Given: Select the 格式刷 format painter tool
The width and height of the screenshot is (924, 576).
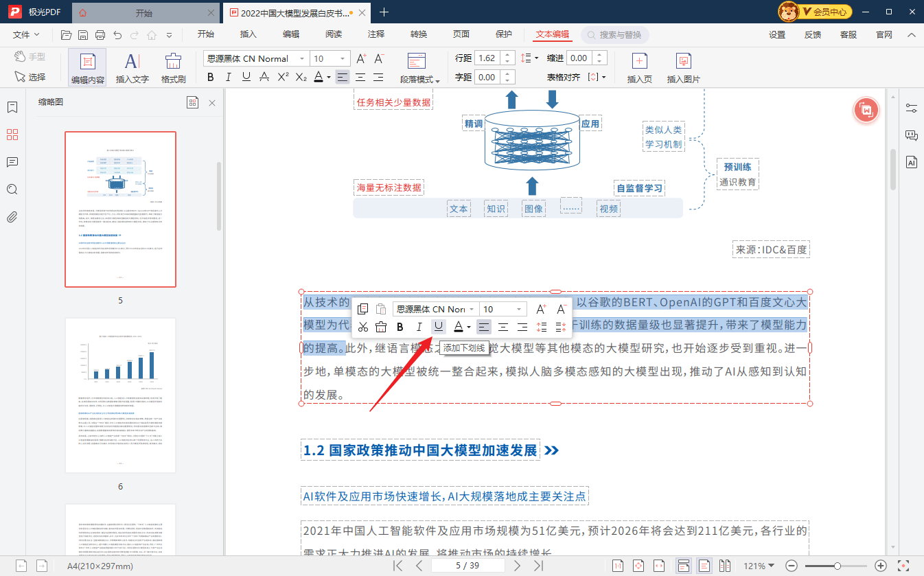Looking at the screenshot, I should 173,68.
